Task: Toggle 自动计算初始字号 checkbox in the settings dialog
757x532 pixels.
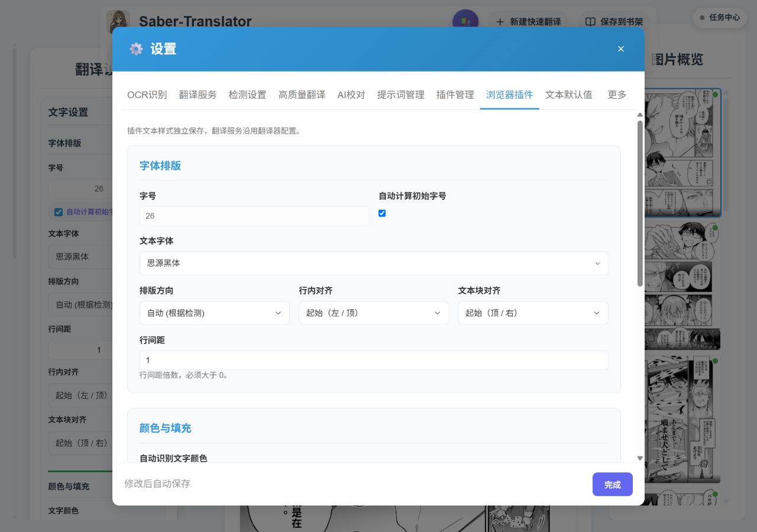Action: 382,213
